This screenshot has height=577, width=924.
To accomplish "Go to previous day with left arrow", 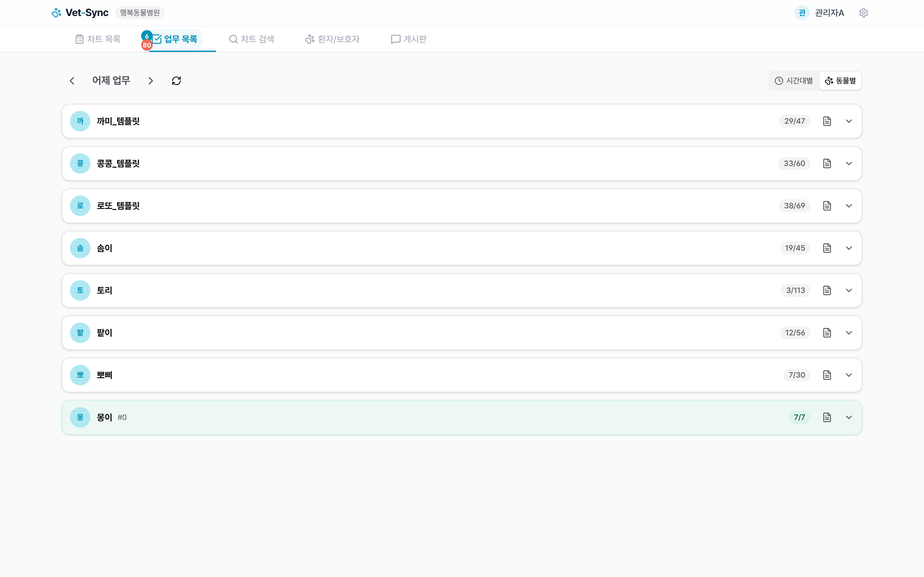I will [72, 81].
